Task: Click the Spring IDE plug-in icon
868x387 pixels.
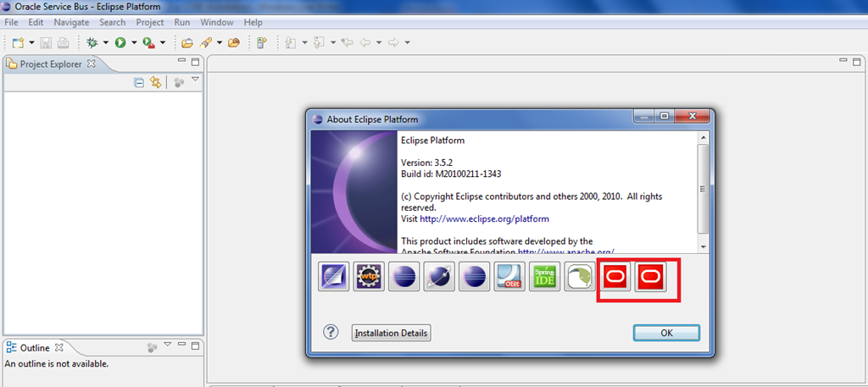Action: pyautogui.click(x=544, y=277)
